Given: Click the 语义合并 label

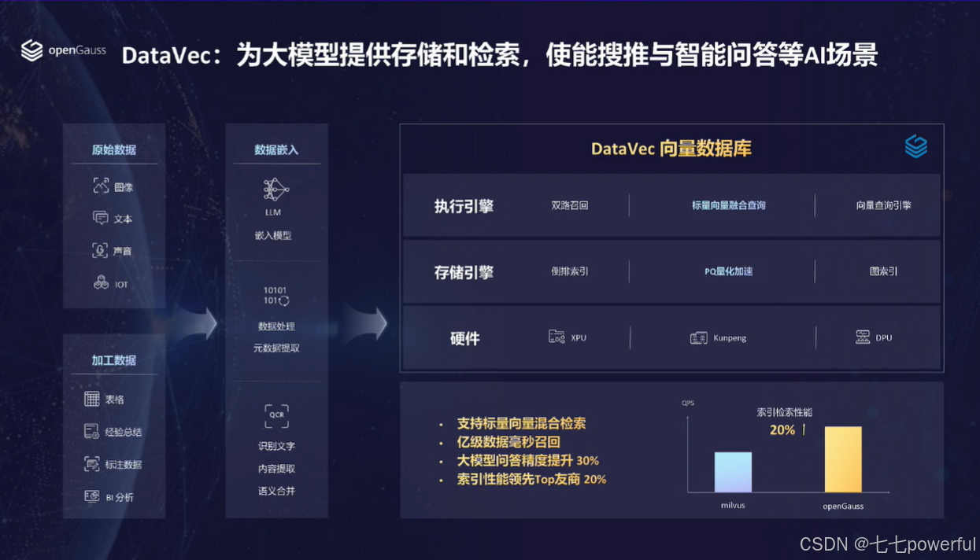Looking at the screenshot, I should [x=276, y=491].
